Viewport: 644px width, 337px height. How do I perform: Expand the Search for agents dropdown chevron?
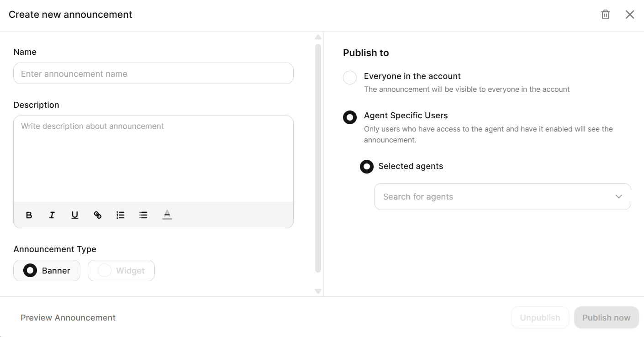pyautogui.click(x=619, y=197)
